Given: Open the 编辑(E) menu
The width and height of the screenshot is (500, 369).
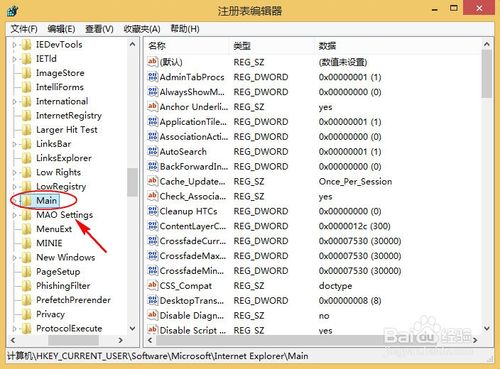Looking at the screenshot, I should 61,29.
